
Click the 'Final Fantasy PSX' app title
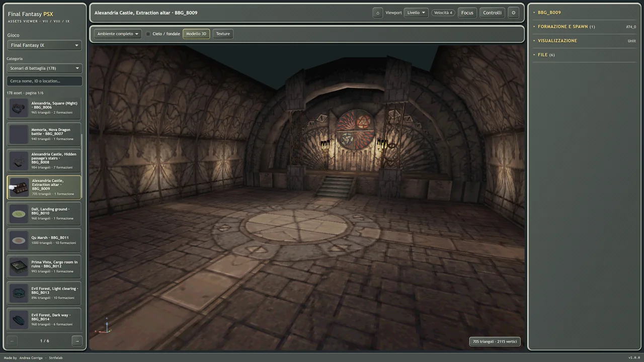[x=30, y=14]
